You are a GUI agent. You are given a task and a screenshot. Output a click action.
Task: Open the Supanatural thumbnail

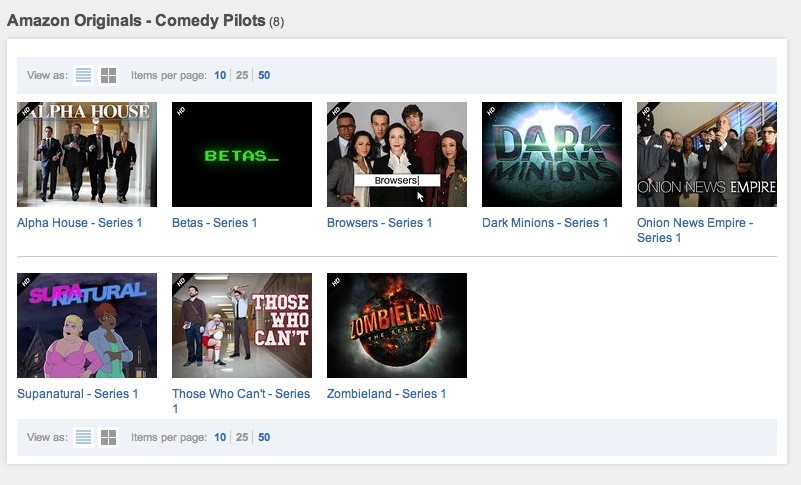point(87,326)
